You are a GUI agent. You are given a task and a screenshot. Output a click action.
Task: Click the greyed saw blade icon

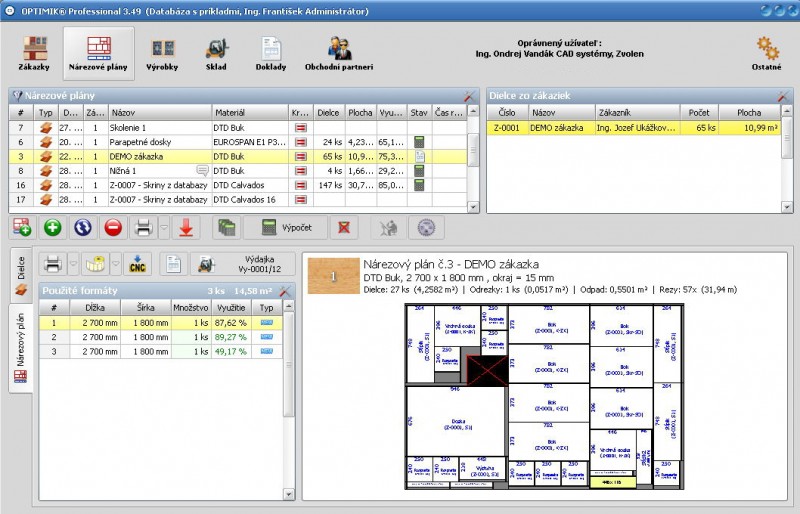[x=427, y=228]
